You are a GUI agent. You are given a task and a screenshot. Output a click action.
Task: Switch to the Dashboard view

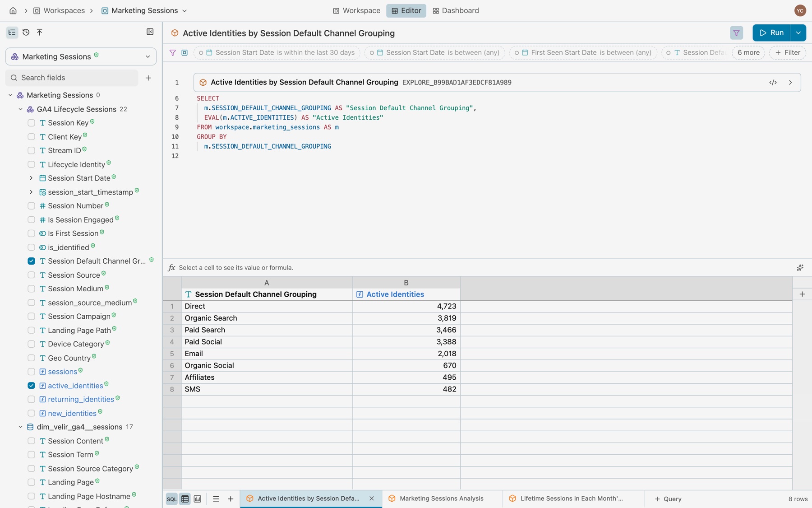tap(456, 10)
